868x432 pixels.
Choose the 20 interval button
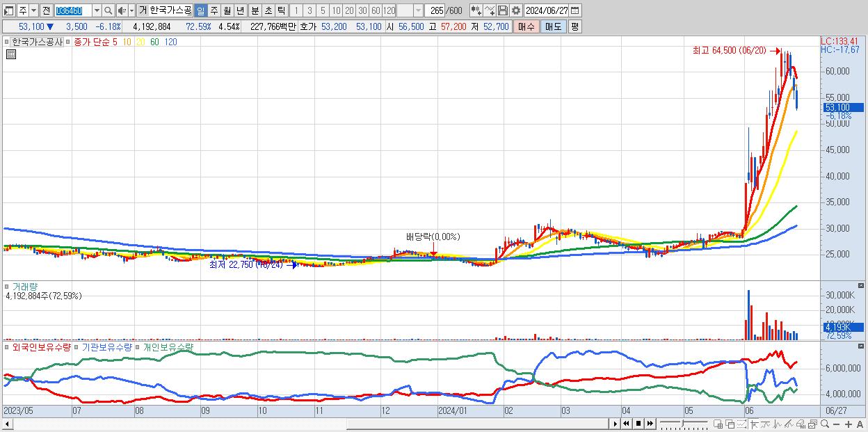(x=349, y=10)
